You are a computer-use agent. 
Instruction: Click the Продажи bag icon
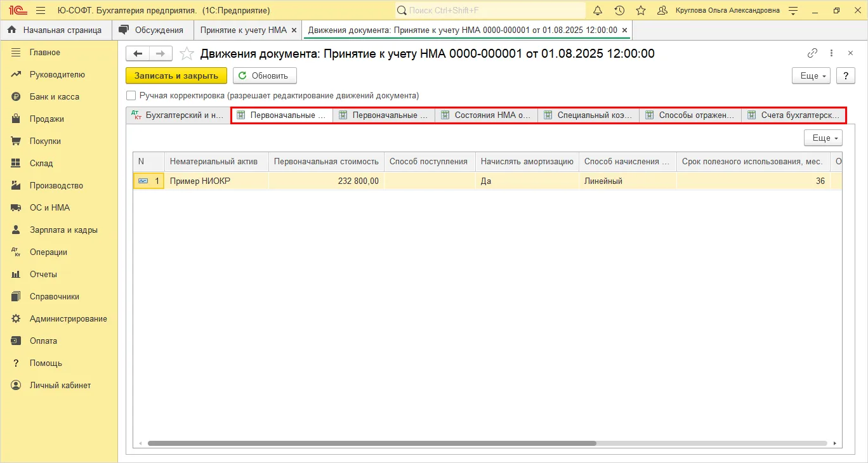tap(16, 119)
